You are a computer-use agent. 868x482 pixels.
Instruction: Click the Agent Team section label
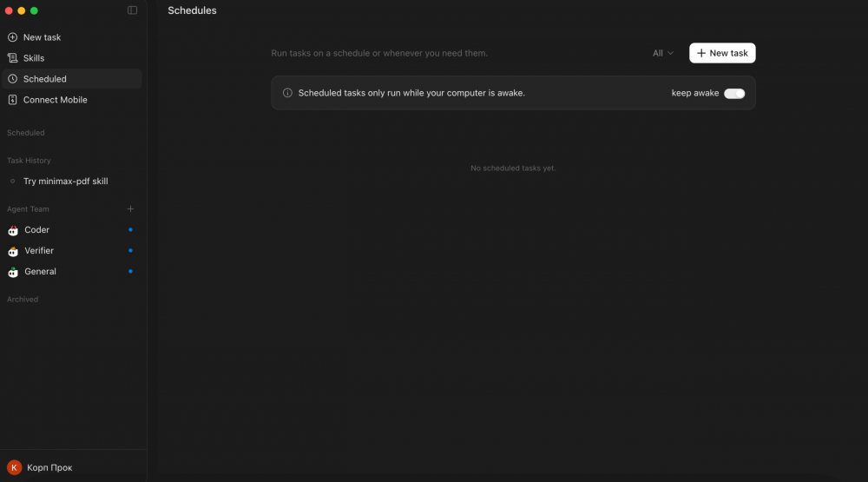(28, 208)
